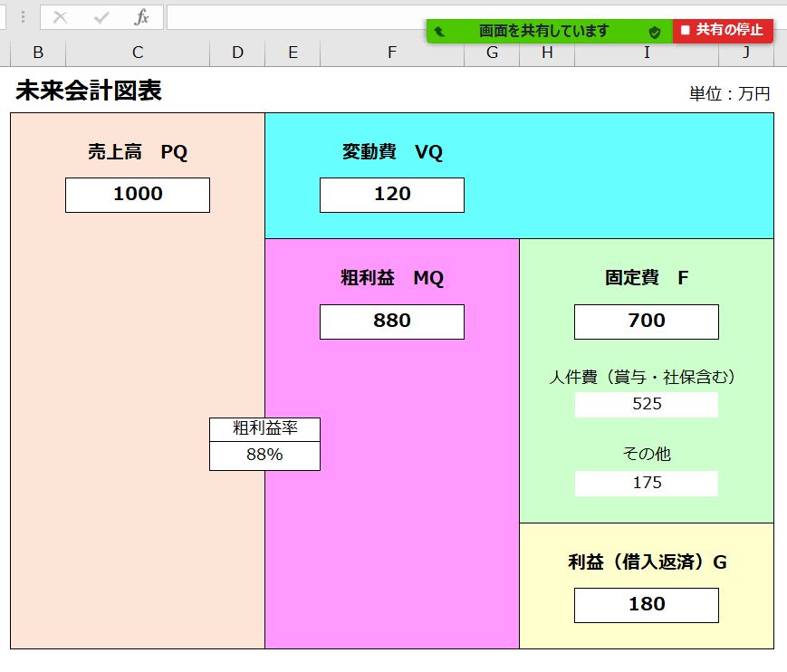Select column F header
787x672 pixels.
[391, 53]
